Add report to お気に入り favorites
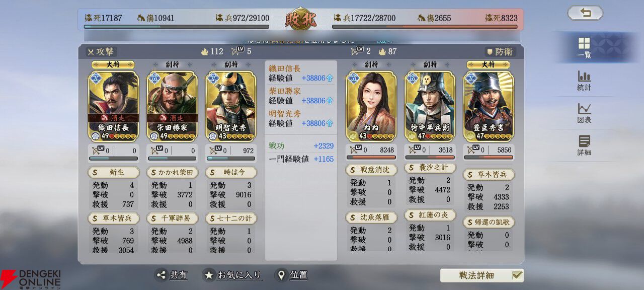 tap(232, 275)
